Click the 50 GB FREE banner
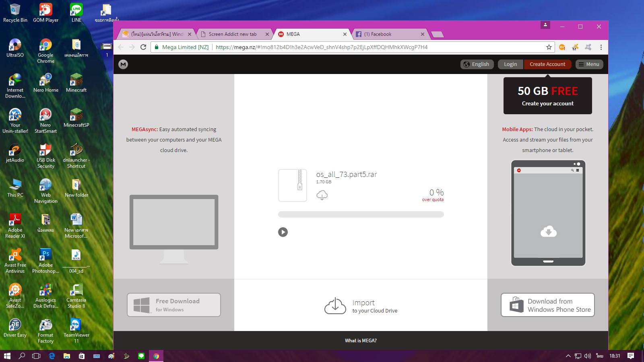644x362 pixels. click(x=548, y=96)
